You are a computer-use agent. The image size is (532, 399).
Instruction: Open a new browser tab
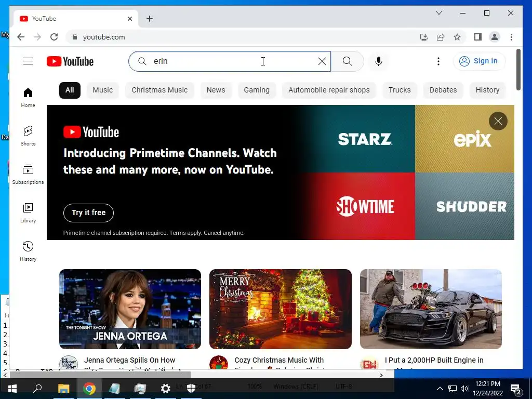click(x=150, y=19)
